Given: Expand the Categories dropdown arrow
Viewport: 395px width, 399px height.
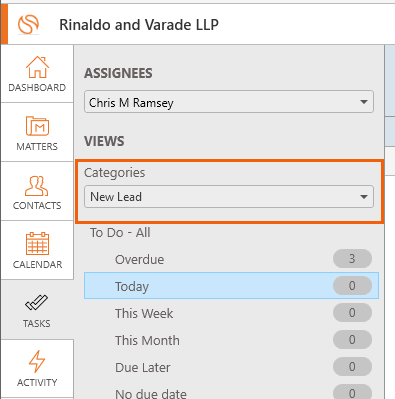Looking at the screenshot, I should (364, 197).
